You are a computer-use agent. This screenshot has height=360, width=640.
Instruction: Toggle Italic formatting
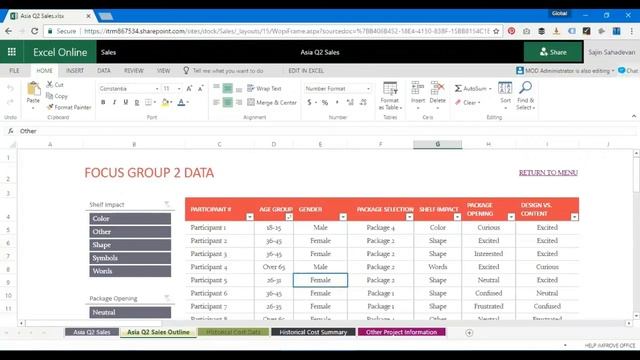(114, 102)
